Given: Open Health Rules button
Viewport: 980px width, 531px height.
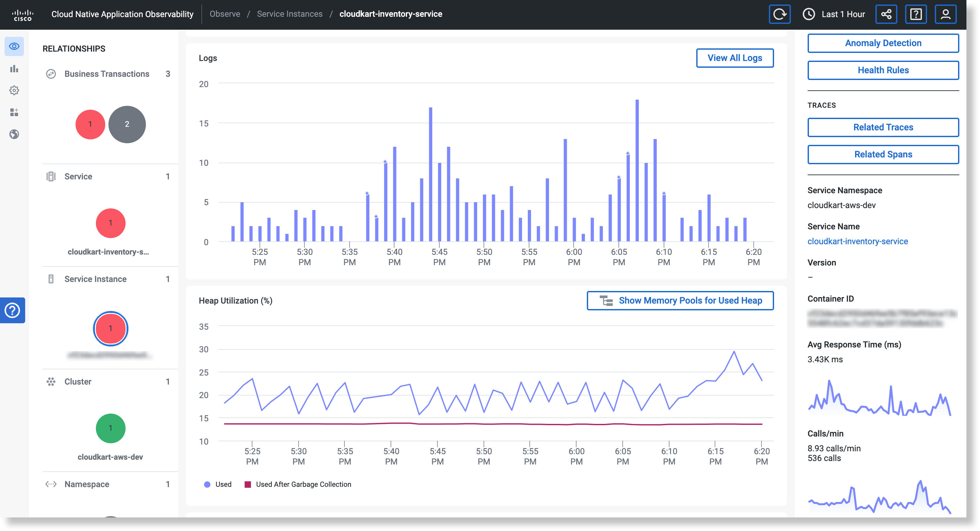Looking at the screenshot, I should (x=883, y=70).
